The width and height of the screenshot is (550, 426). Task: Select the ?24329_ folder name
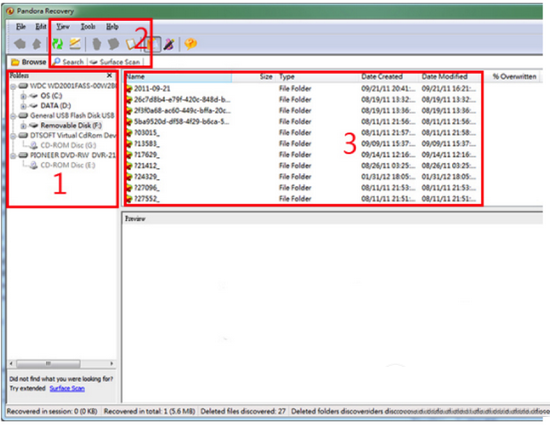coord(147,177)
